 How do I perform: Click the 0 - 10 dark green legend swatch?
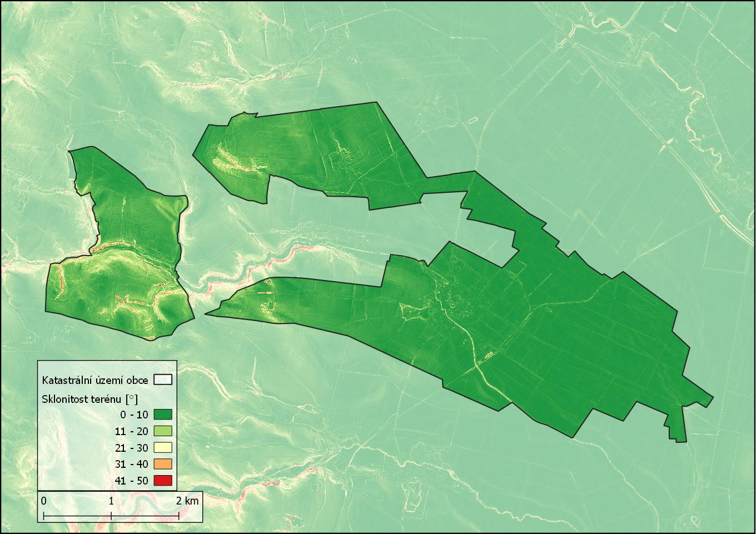pos(163,414)
